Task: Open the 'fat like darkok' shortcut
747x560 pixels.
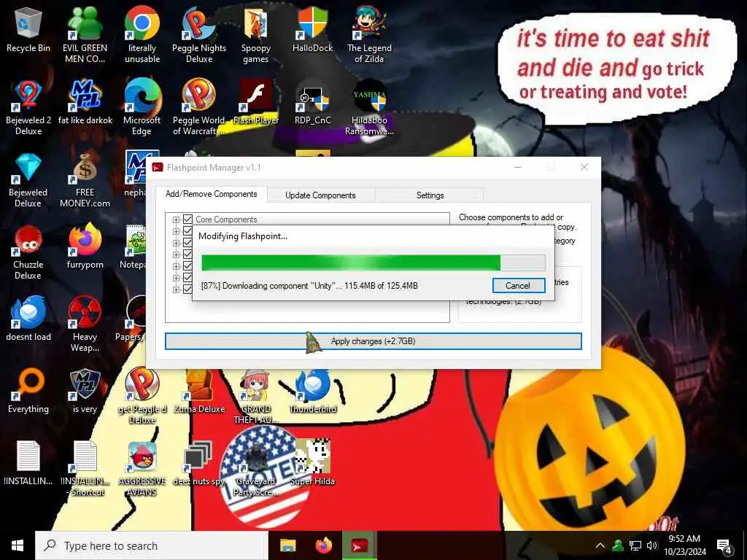Action: pyautogui.click(x=85, y=102)
